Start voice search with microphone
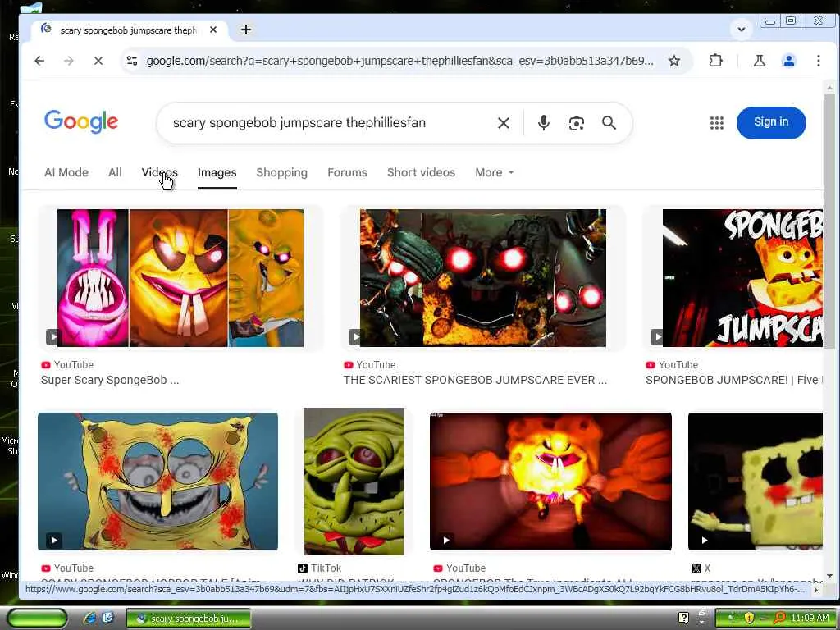The width and height of the screenshot is (840, 630). [543, 123]
